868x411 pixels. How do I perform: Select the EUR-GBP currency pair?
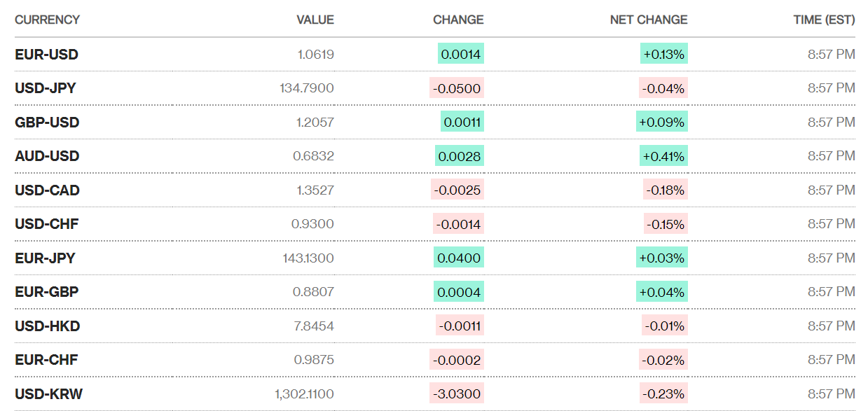(x=46, y=292)
